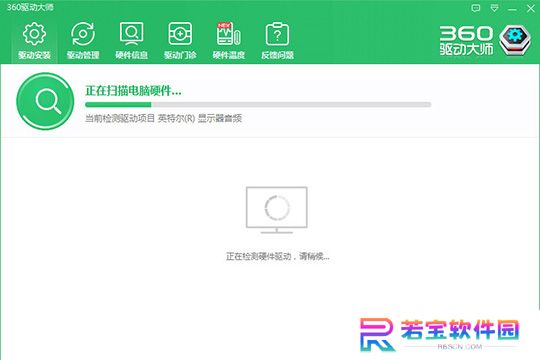Viewport: 540px width, 360px height.
Task: Switch to 驱动管理 tab
Action: tap(83, 41)
